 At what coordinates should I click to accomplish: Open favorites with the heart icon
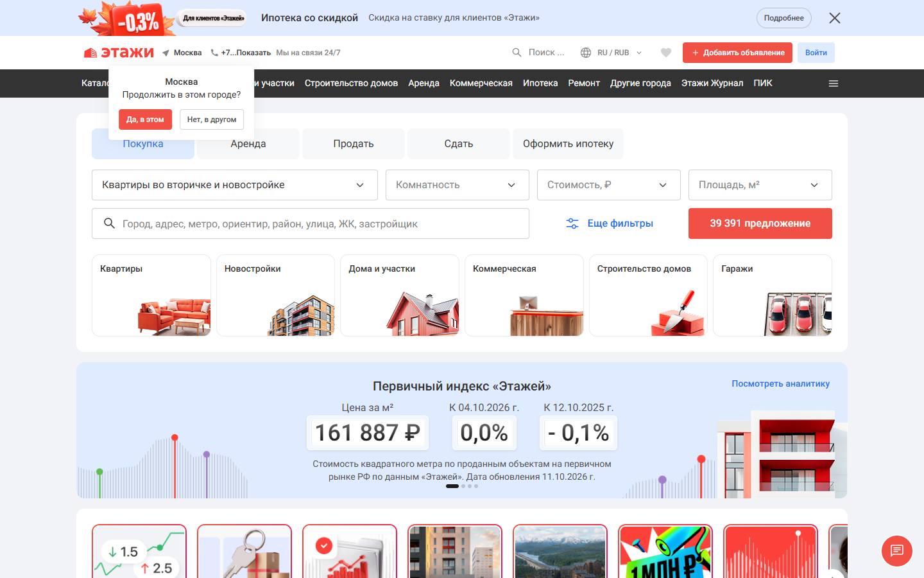click(666, 53)
